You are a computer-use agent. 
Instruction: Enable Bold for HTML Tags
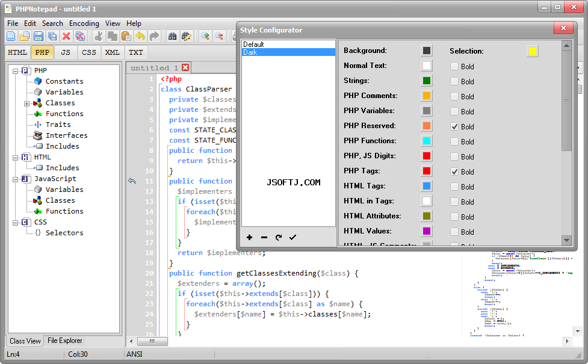[454, 187]
